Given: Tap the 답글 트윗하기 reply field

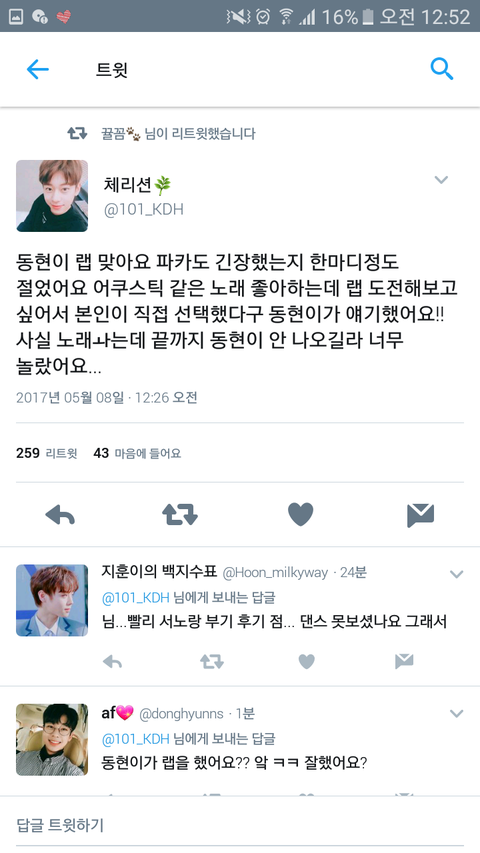Looking at the screenshot, I should [x=240, y=825].
